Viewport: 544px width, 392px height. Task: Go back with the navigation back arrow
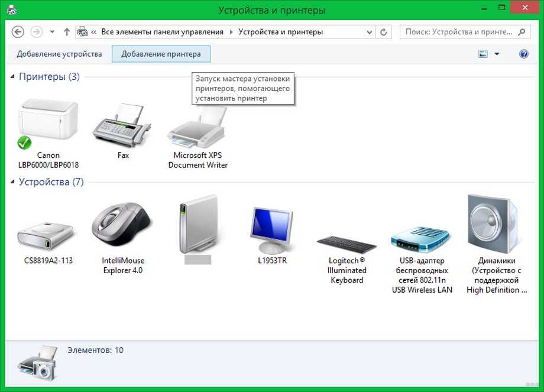point(18,32)
